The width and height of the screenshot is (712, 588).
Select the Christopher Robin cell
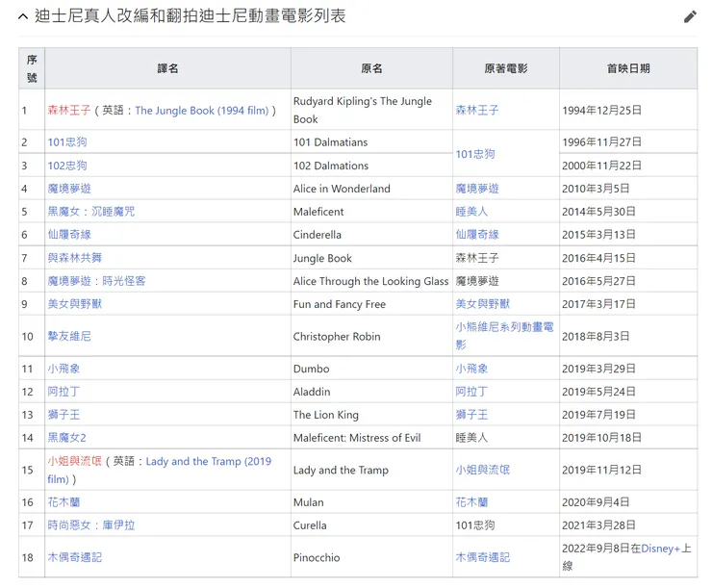tap(371, 337)
